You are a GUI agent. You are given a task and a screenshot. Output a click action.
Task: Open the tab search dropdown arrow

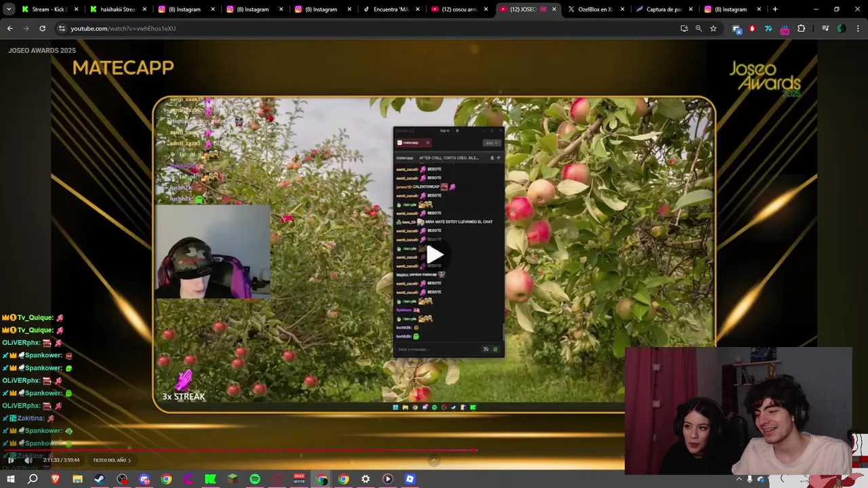pyautogui.click(x=9, y=9)
